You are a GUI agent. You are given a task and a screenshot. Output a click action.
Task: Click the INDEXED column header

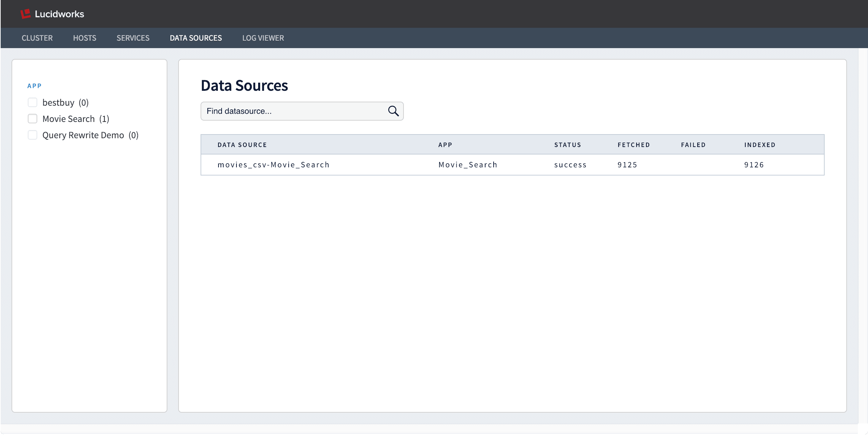pyautogui.click(x=760, y=144)
